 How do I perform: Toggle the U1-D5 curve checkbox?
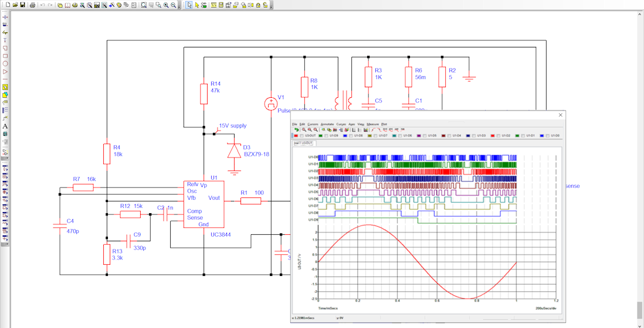click(424, 136)
